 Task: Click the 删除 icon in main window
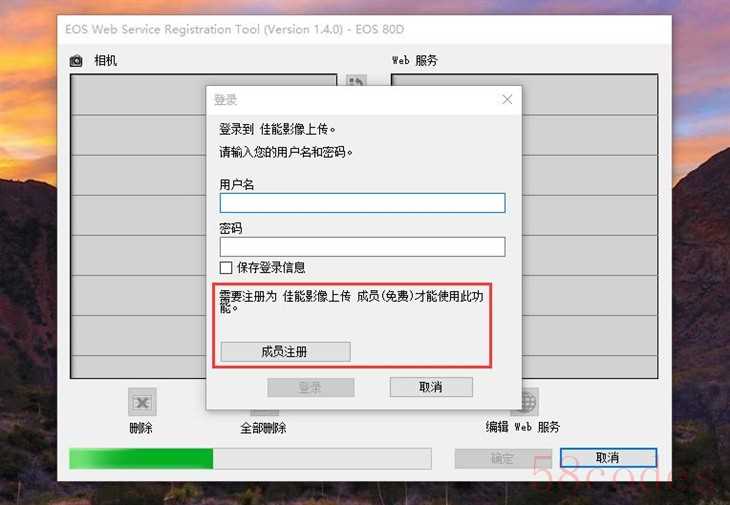(142, 402)
